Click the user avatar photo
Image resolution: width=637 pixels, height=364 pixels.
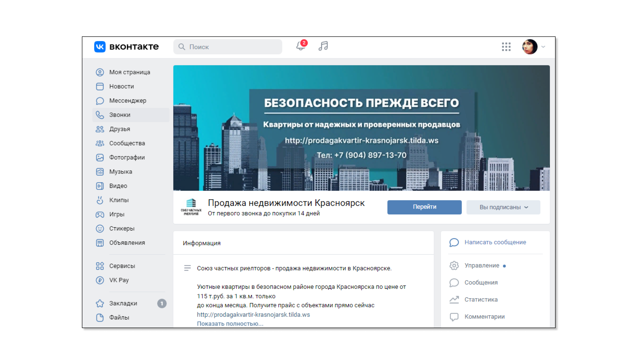pyautogui.click(x=529, y=47)
